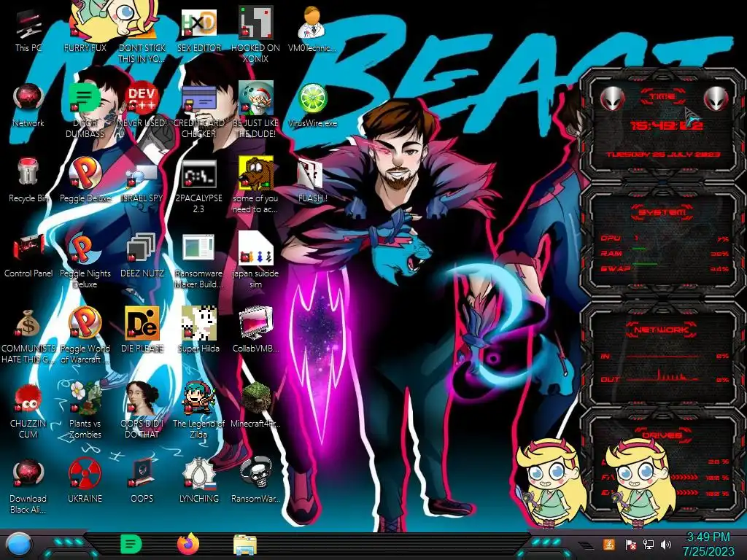
Task: Launch the Peggle Nights Deluxe shortcut
Action: point(85,261)
